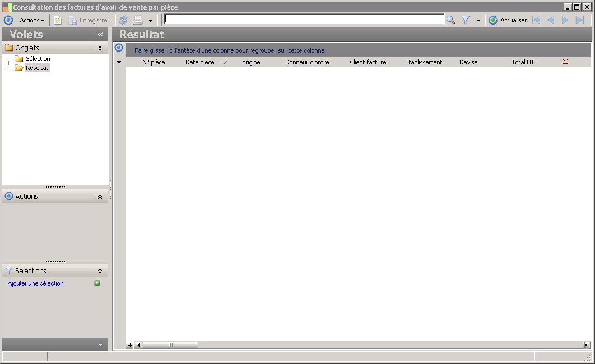Maximize the consultation window

(x=577, y=7)
